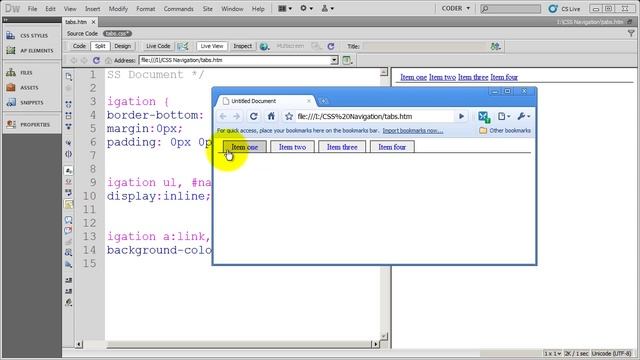The image size is (640, 360).
Task: Click the Item one link in Live View
Action: [x=413, y=77]
